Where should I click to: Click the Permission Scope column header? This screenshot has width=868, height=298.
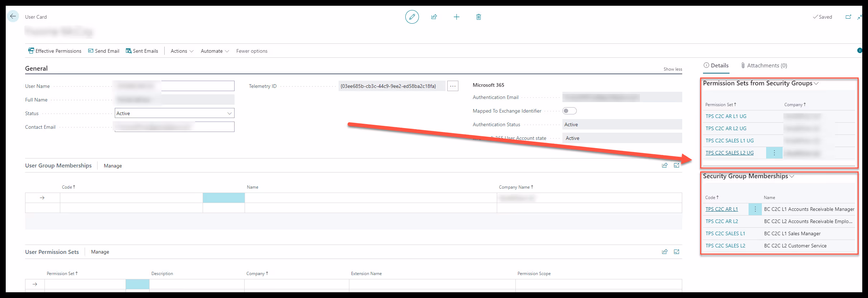(x=534, y=274)
